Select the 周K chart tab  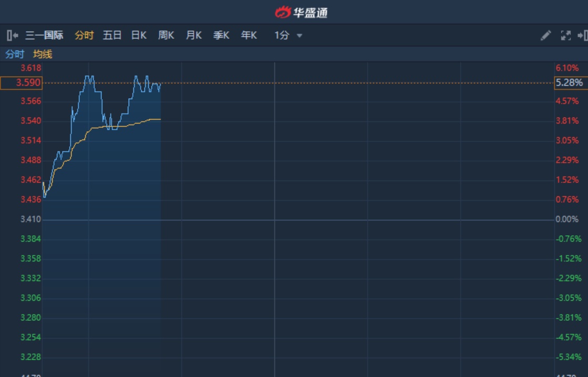tap(166, 36)
